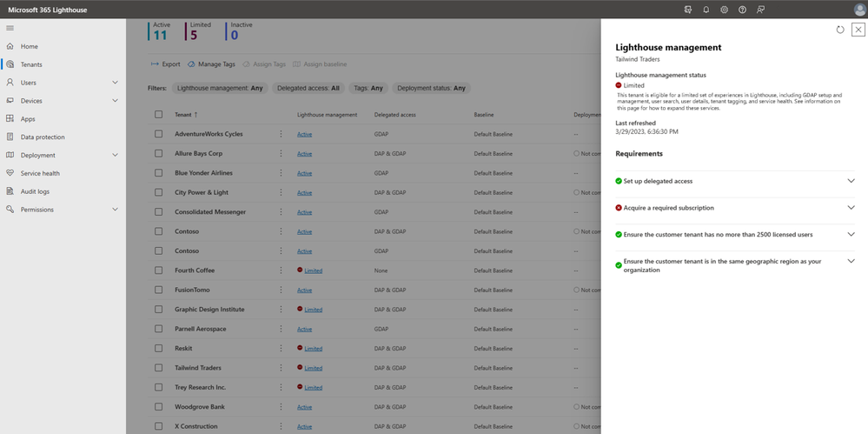Toggle the select-all tenants checkbox
868x434 pixels.
pos(159,114)
